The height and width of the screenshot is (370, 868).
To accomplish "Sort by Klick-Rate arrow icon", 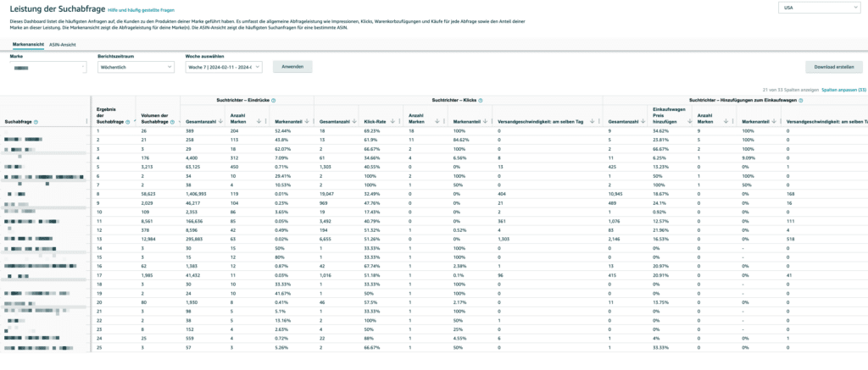I will 392,121.
